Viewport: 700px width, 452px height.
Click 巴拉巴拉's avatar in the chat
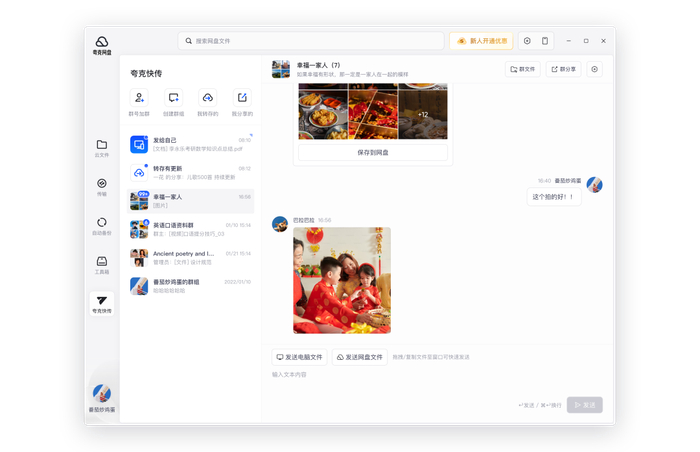[x=280, y=224]
